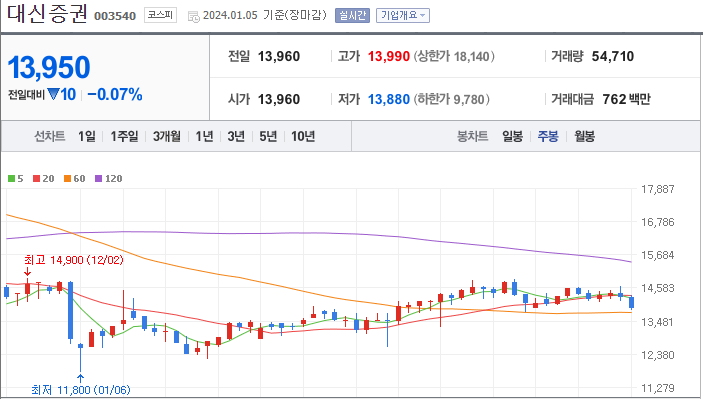Image resolution: width=703 pixels, height=399 pixels.
Task: Click purple 120-period moving average swatch
Action: (x=99, y=178)
